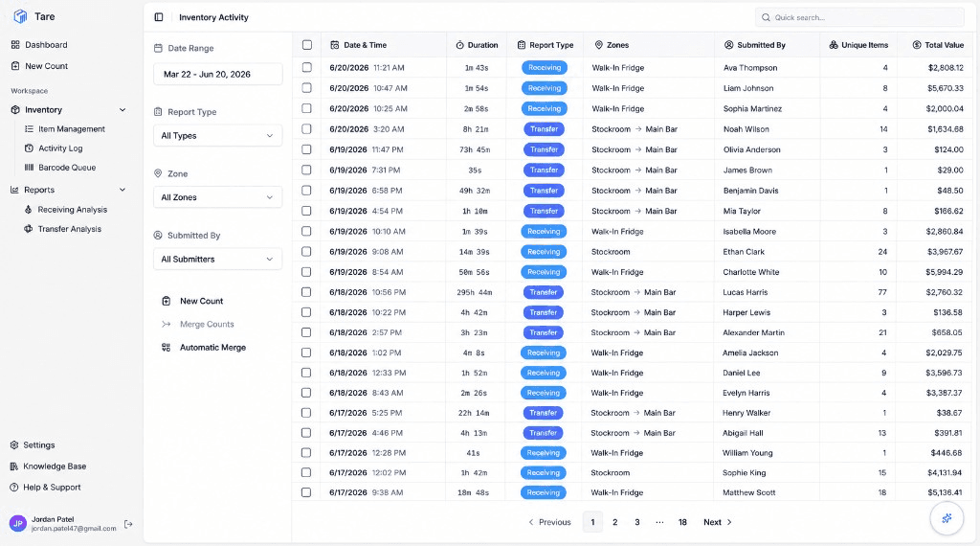Navigate to Transfer Analysis

(69, 229)
